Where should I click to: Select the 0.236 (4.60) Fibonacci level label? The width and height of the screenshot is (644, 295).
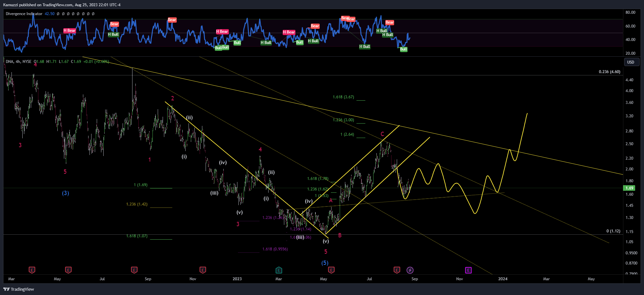point(610,72)
